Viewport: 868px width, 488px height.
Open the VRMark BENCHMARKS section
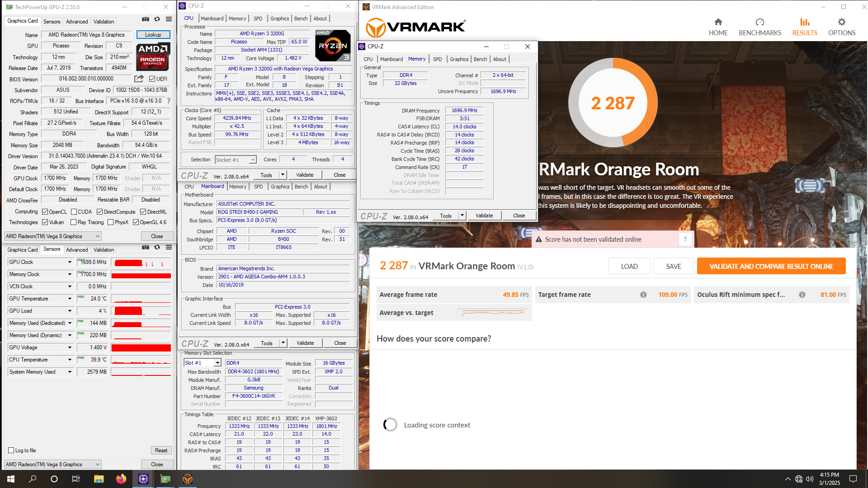pyautogui.click(x=760, y=27)
